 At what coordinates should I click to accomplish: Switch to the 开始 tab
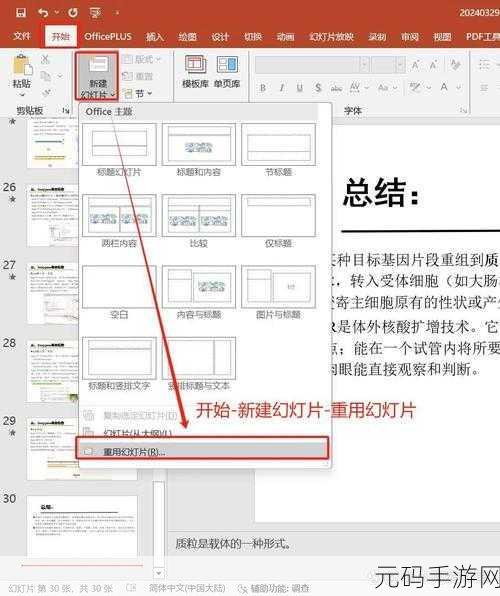60,36
